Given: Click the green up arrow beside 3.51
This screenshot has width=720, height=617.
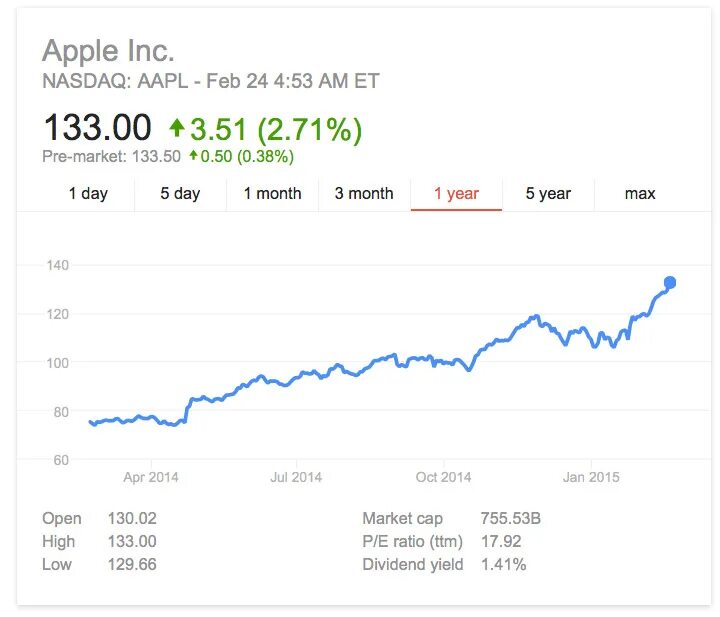Looking at the screenshot, I should (x=177, y=128).
